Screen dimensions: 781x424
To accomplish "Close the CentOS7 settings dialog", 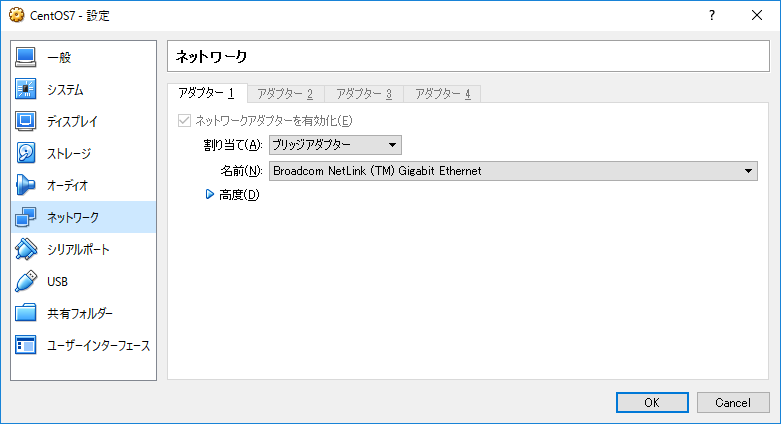I will pyautogui.click(x=757, y=15).
